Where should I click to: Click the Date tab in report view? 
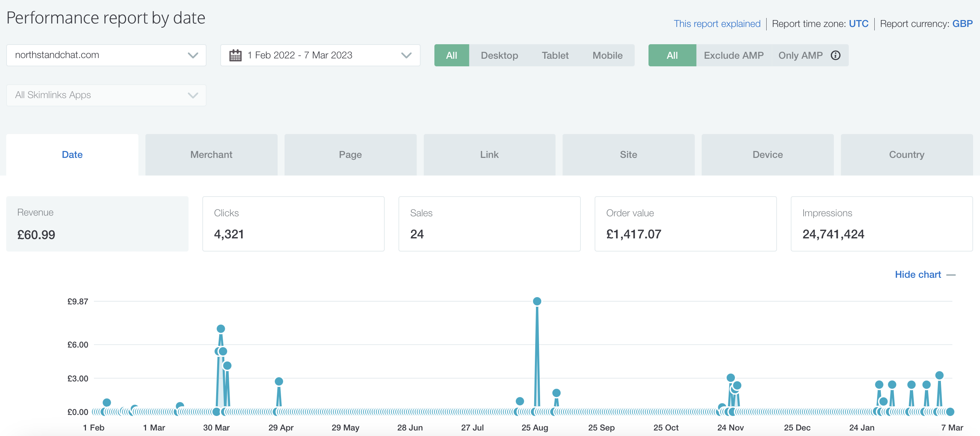coord(73,154)
